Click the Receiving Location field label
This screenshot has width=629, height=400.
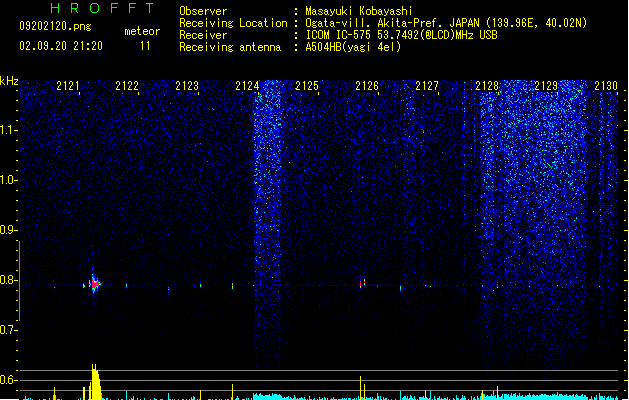233,23
